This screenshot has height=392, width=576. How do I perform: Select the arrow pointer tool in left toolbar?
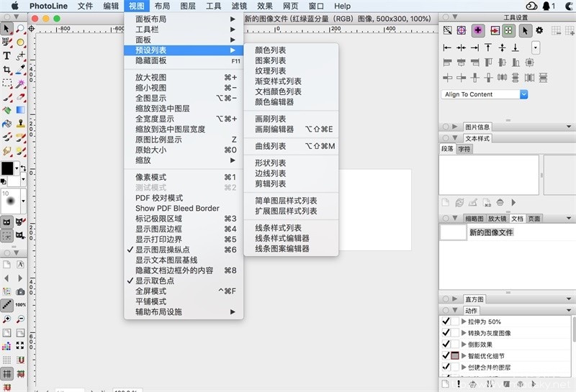click(x=6, y=29)
